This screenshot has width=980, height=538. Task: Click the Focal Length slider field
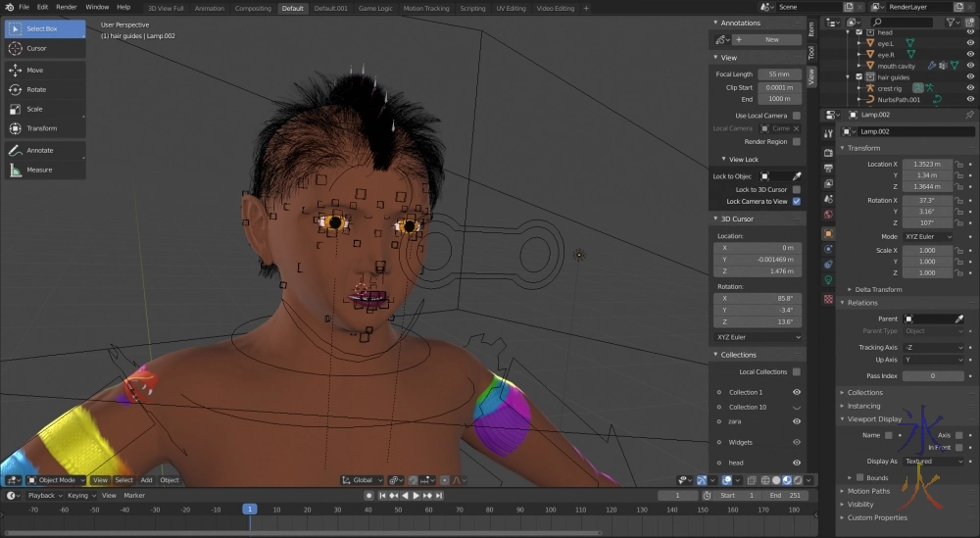[x=778, y=74]
